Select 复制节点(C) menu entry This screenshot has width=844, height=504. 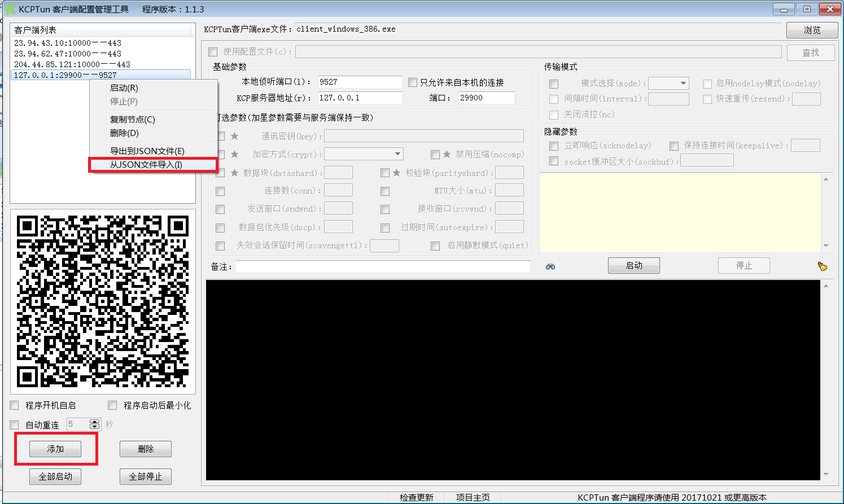pos(133,120)
